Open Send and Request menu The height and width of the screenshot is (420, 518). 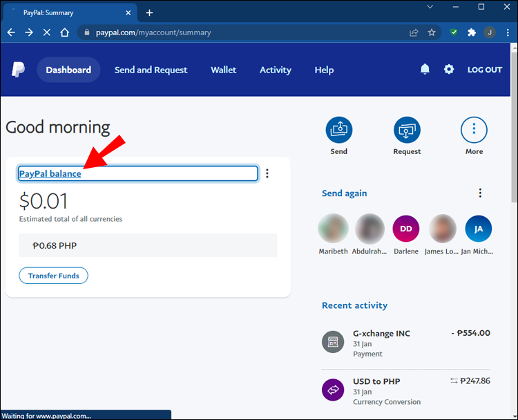pyautogui.click(x=151, y=70)
